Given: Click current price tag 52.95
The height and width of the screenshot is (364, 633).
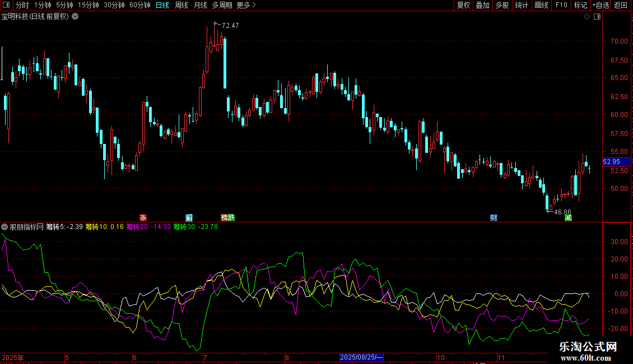Looking at the screenshot, I should pyautogui.click(x=616, y=162).
